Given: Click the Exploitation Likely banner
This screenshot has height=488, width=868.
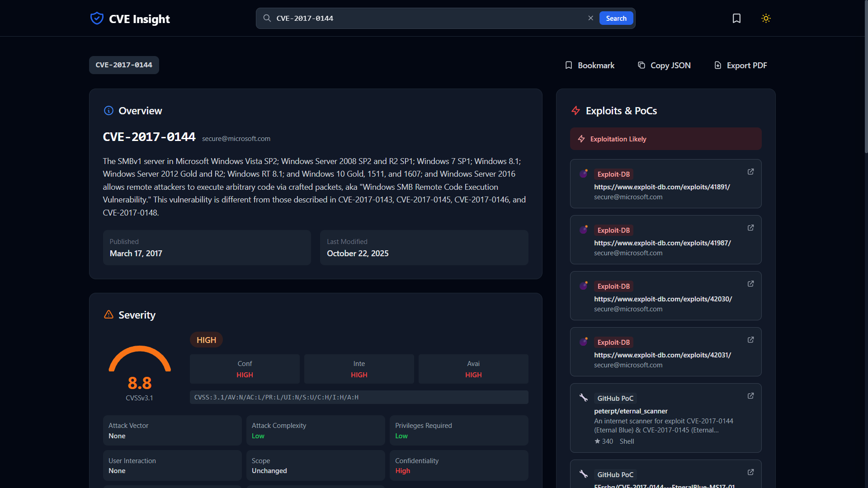Looking at the screenshot, I should tap(665, 139).
